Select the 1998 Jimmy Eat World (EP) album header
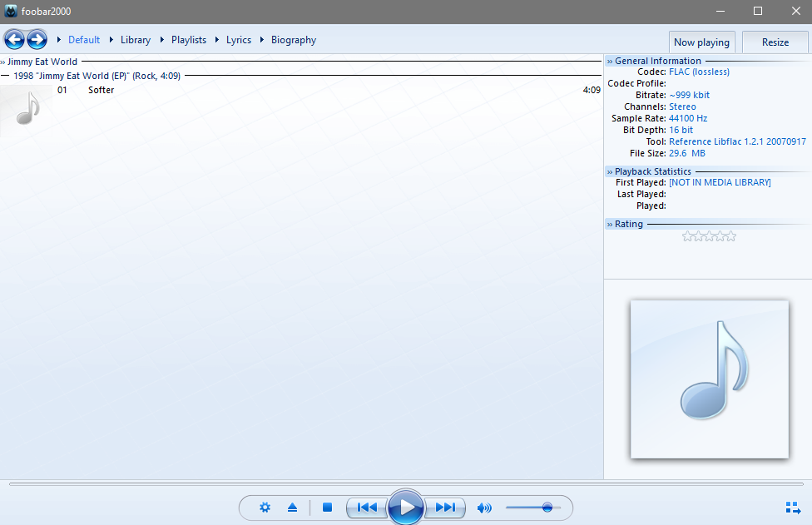 pos(300,76)
